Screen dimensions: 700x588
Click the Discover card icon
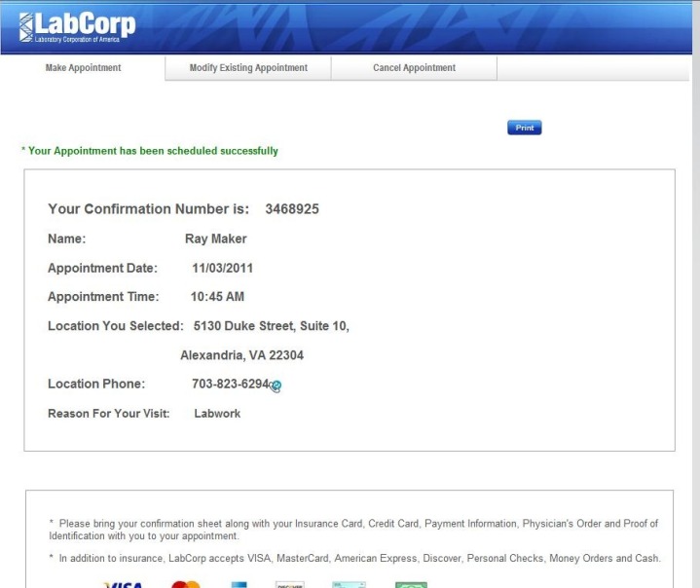point(290,584)
